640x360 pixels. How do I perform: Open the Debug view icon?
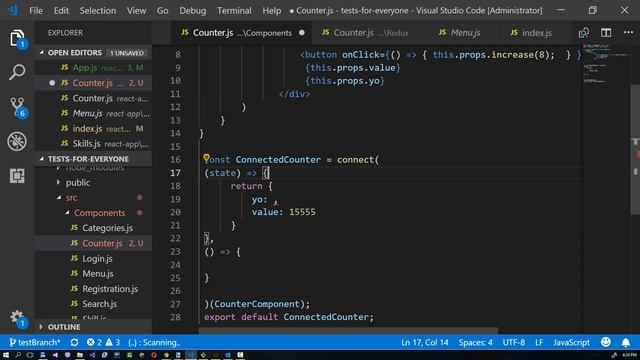(x=17, y=141)
